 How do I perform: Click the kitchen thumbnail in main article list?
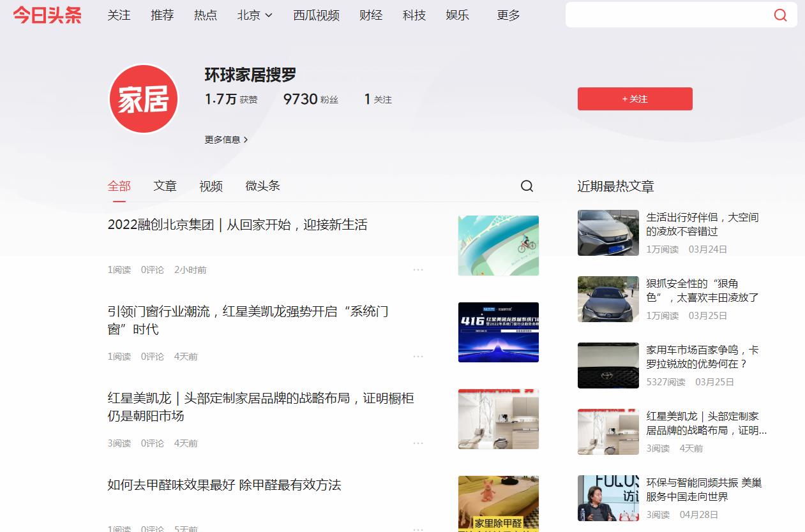point(499,419)
